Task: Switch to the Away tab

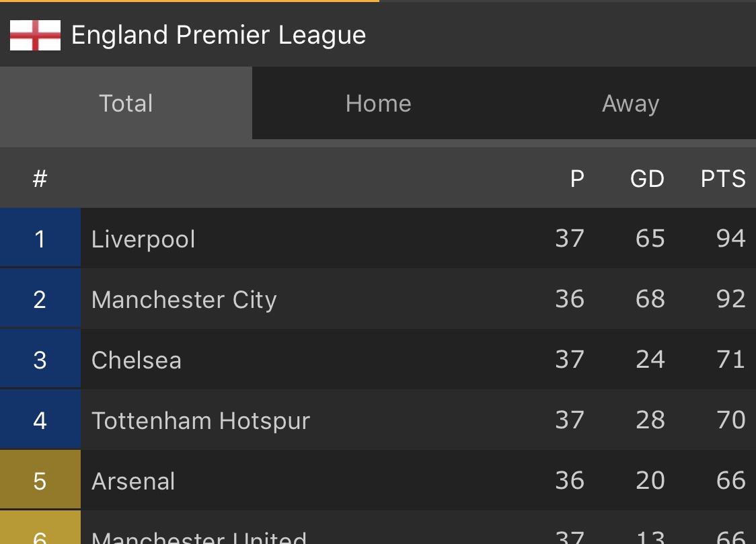Action: [x=630, y=103]
